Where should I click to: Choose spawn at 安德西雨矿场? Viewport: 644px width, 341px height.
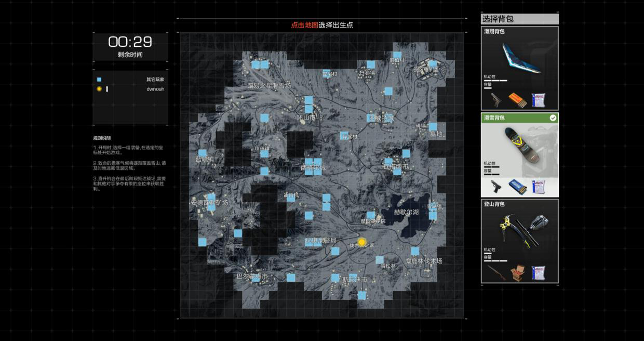click(x=209, y=202)
